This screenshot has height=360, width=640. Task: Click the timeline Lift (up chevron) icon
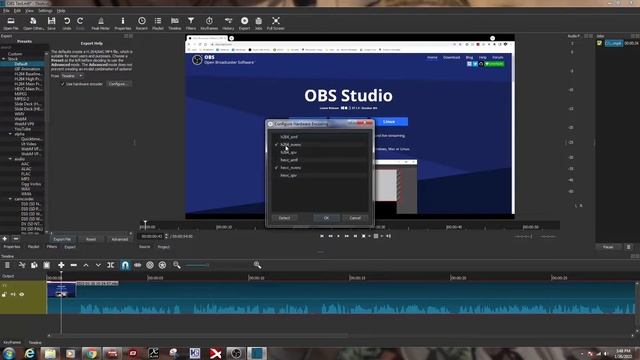(86, 265)
